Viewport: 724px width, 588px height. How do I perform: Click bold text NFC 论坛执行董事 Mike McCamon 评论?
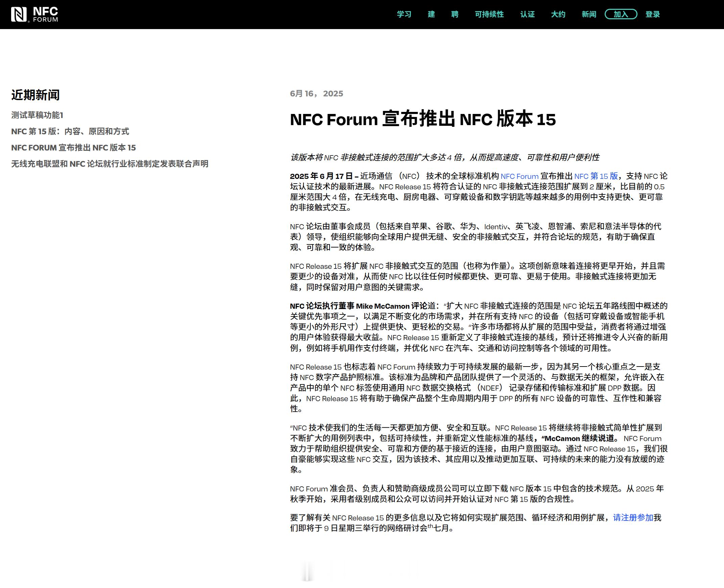(x=358, y=306)
